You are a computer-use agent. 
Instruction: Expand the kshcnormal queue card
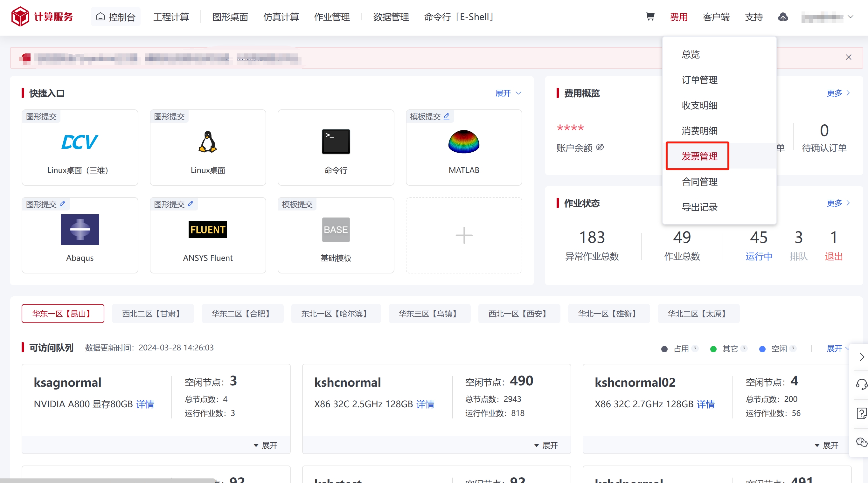(546, 445)
